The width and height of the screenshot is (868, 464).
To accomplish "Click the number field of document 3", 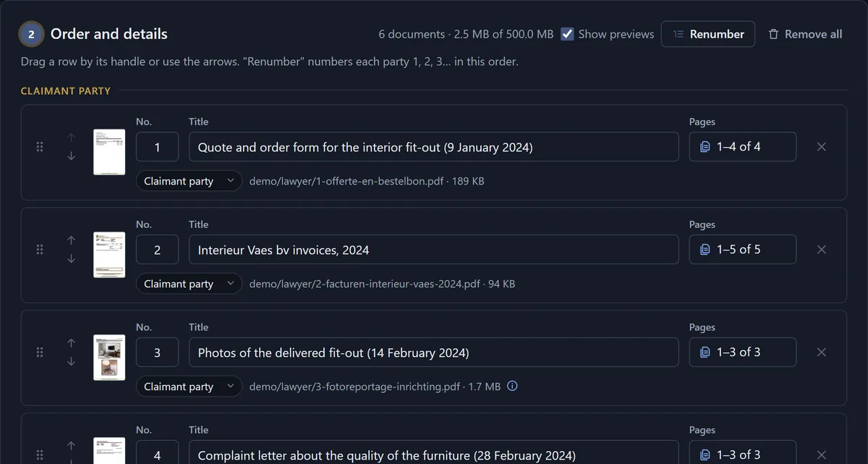I will (157, 353).
